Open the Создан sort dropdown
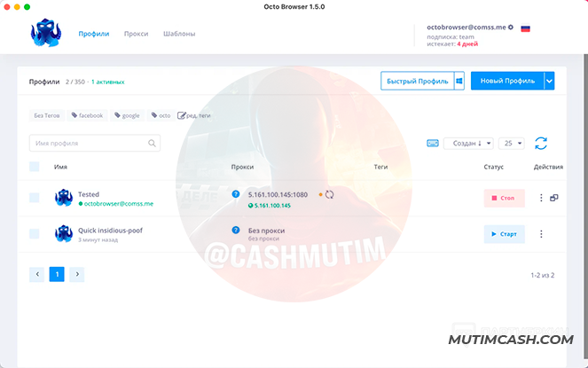 point(468,144)
